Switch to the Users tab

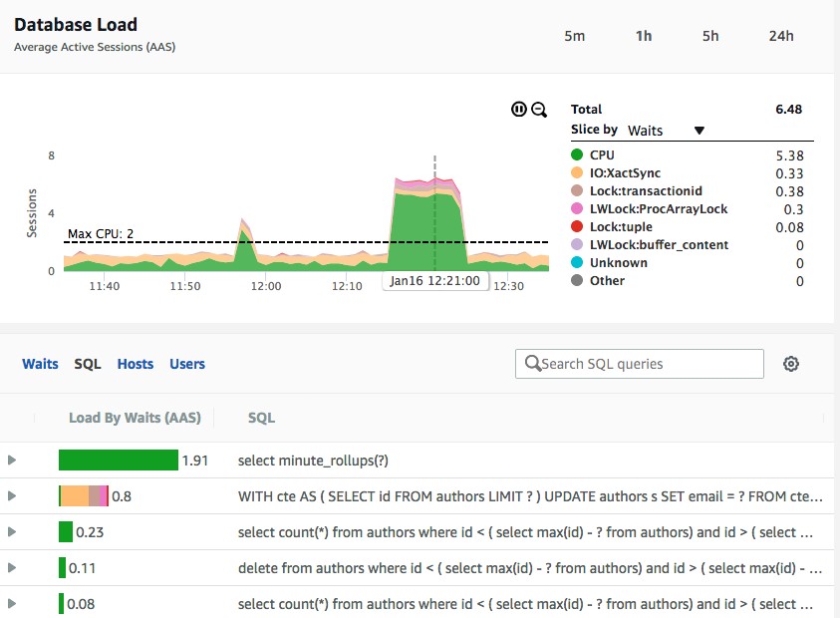(187, 364)
